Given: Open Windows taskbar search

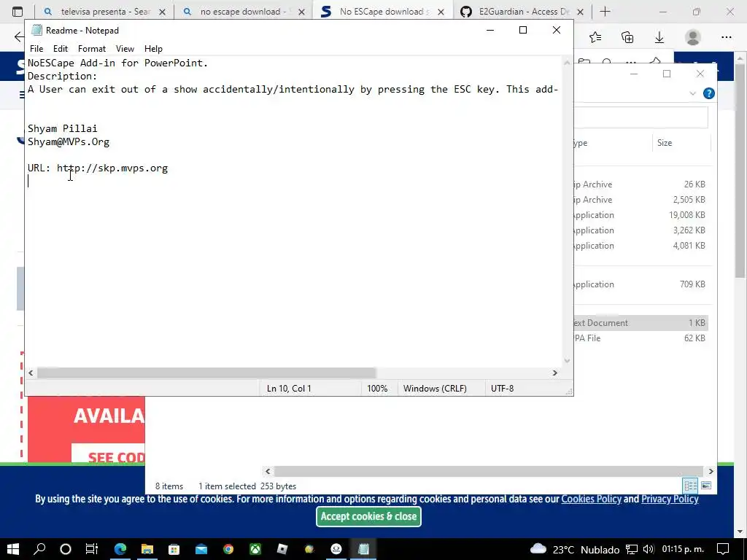Looking at the screenshot, I should [x=39, y=549].
